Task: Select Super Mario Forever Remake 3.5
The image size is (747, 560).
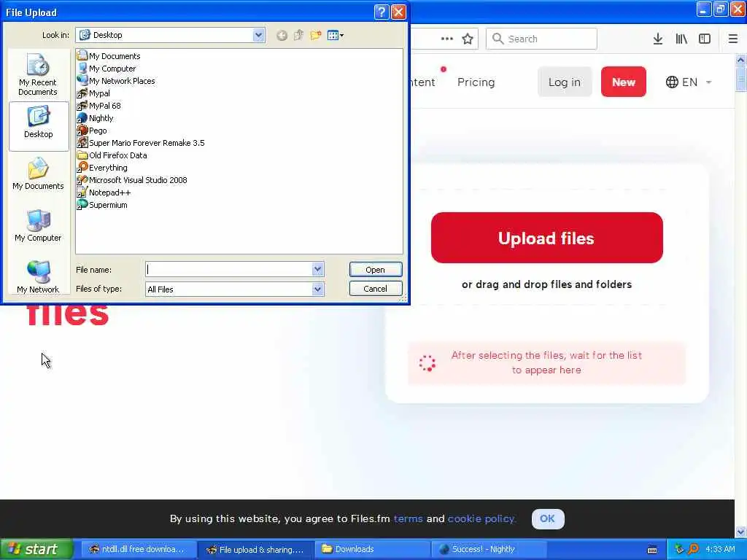Action: (x=141, y=143)
